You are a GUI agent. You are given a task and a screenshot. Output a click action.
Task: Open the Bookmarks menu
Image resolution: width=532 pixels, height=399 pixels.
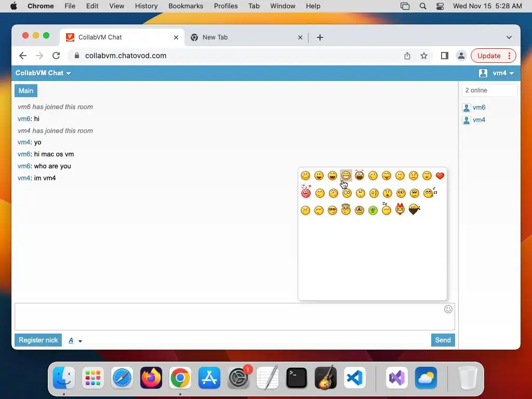(185, 6)
